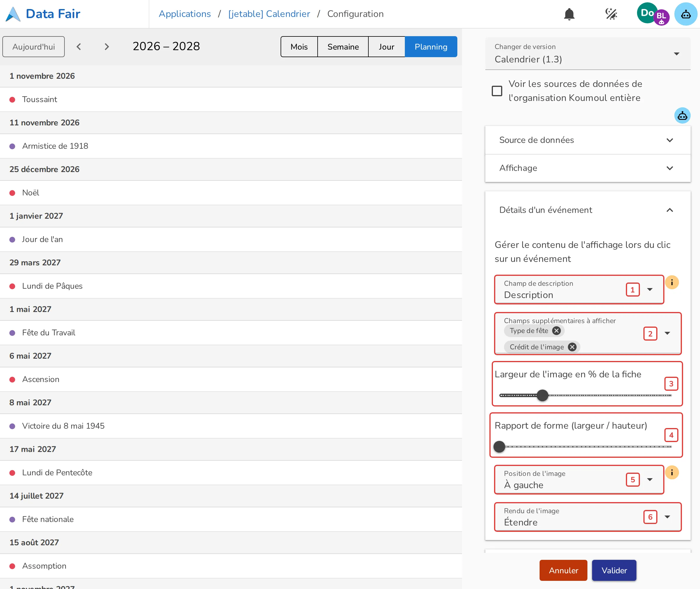Image resolution: width=700 pixels, height=589 pixels.
Task: Open the Position de l'image dropdown
Action: (579, 479)
